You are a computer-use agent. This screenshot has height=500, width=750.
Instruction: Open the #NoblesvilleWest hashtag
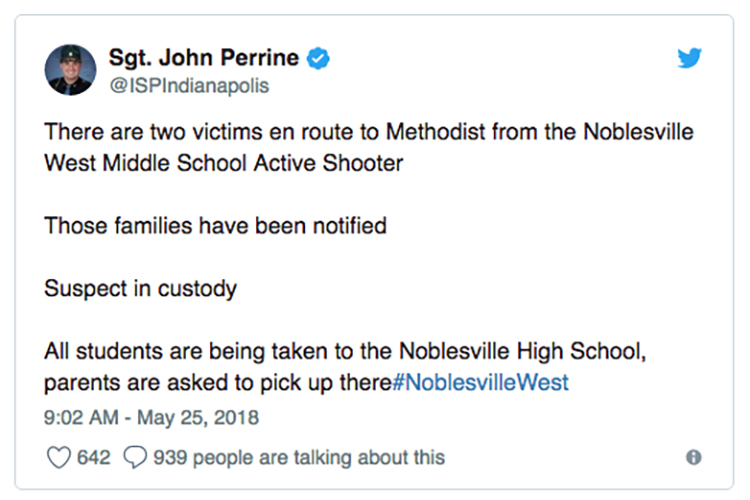pos(482,382)
